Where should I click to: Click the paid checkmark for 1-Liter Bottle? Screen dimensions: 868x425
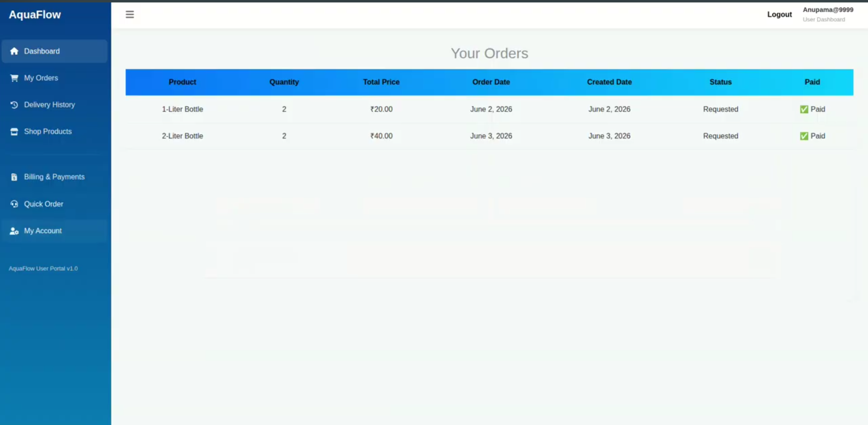(x=804, y=109)
